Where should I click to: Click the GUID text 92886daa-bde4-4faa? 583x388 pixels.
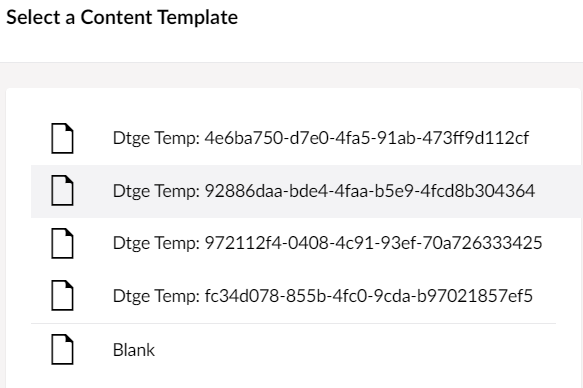coord(288,191)
